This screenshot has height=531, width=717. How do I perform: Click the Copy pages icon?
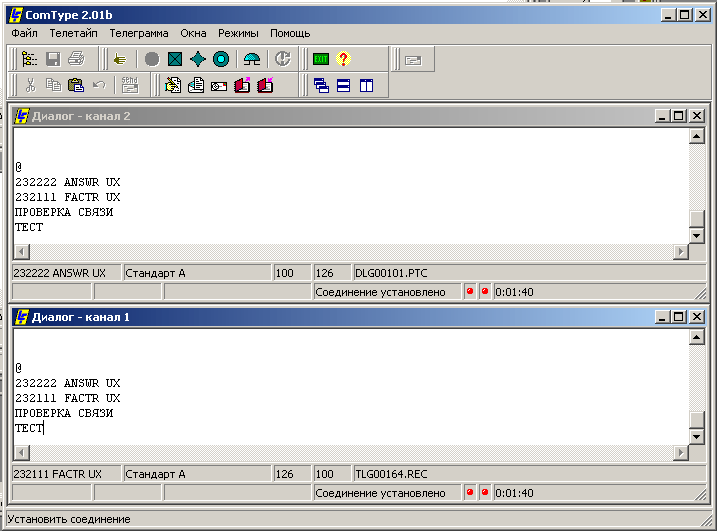pyautogui.click(x=53, y=85)
